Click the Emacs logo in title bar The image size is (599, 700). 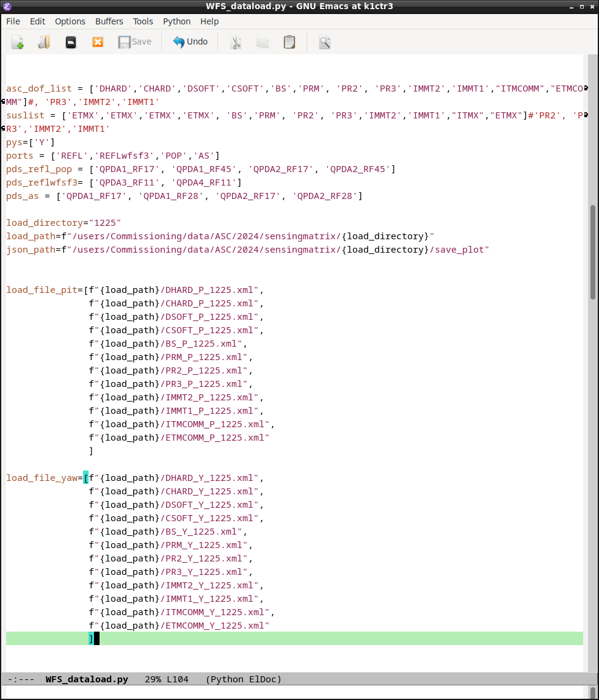[7, 6]
